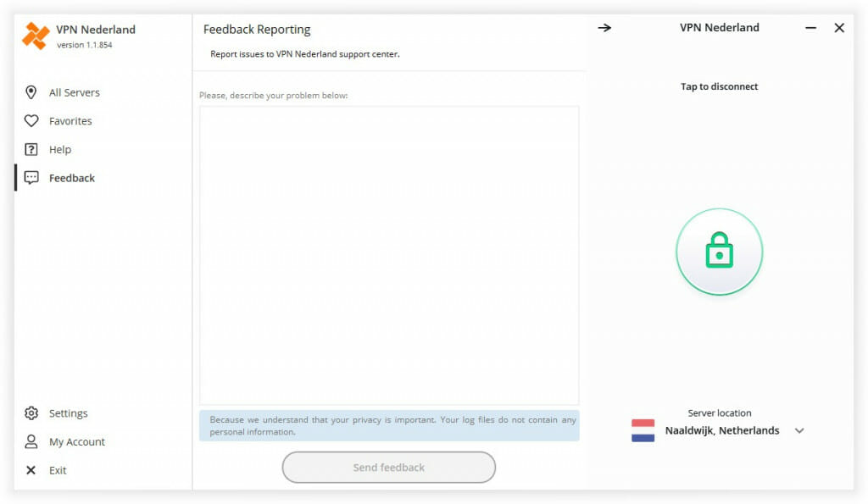
Task: Expand the Server location dropdown chevron
Action: click(x=799, y=430)
